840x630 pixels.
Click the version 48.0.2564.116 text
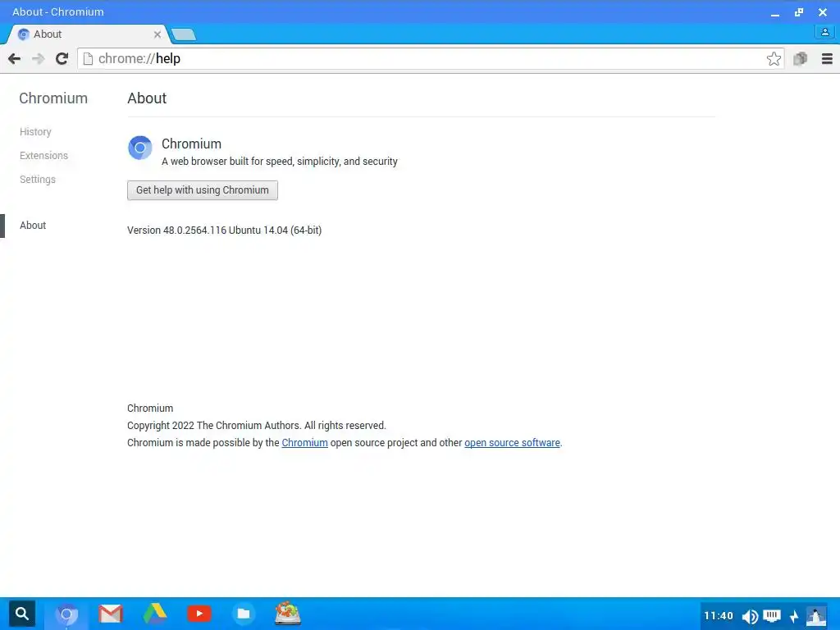point(225,231)
